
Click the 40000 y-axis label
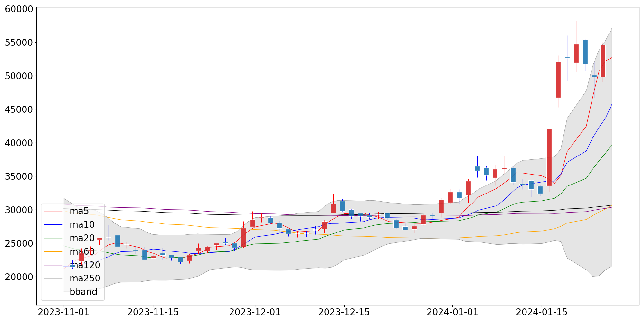coord(19,143)
